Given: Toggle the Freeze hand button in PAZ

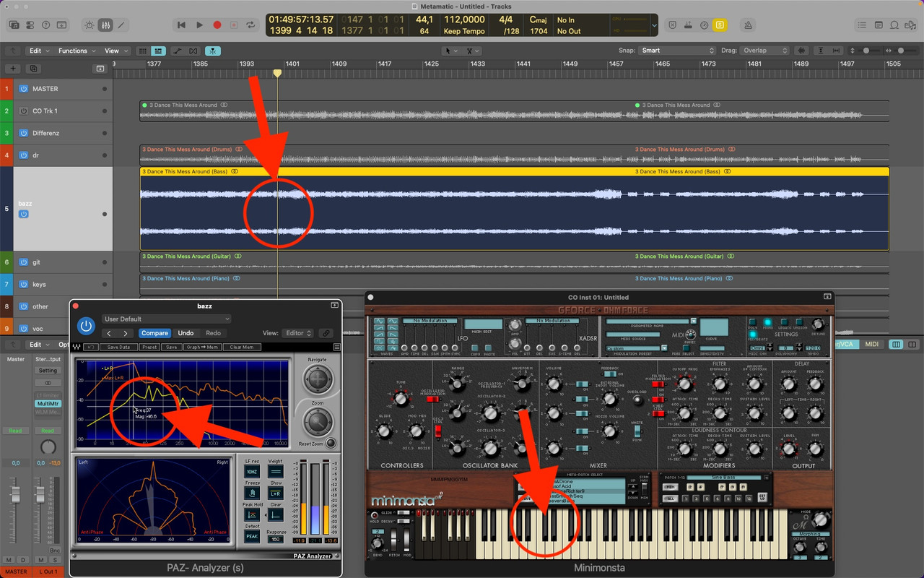Looking at the screenshot, I should tap(252, 493).
